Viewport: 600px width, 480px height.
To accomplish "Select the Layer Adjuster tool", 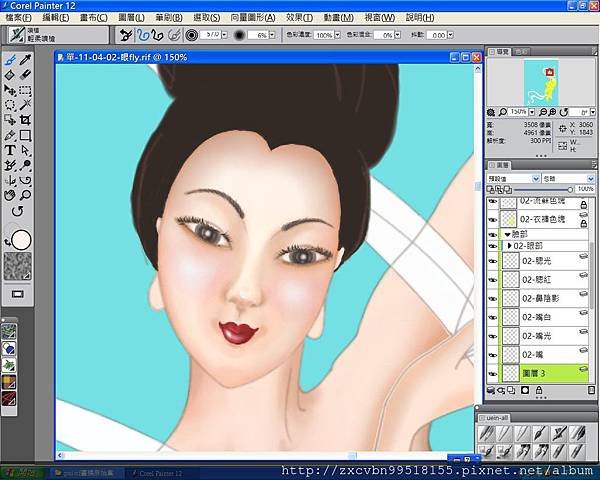I will pos(10,90).
